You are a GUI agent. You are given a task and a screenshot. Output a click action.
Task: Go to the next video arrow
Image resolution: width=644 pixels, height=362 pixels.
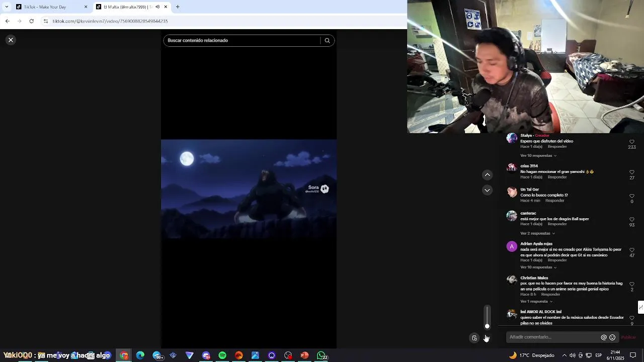(x=487, y=190)
